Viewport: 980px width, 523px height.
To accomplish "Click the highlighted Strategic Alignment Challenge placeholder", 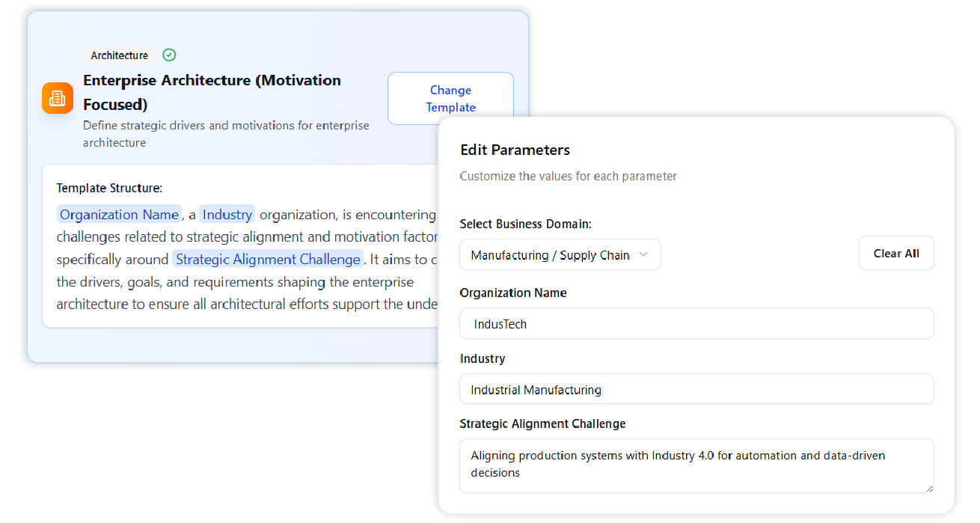I will pos(268,260).
